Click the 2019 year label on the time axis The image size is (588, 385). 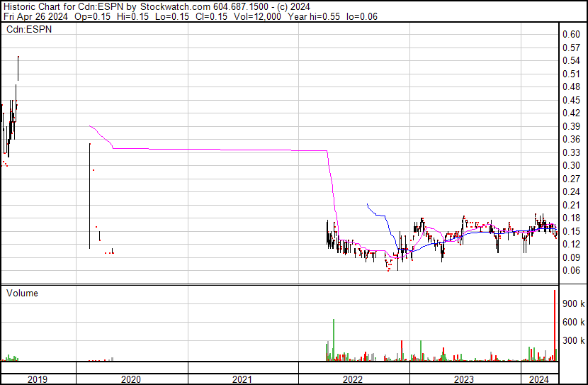pyautogui.click(x=38, y=379)
